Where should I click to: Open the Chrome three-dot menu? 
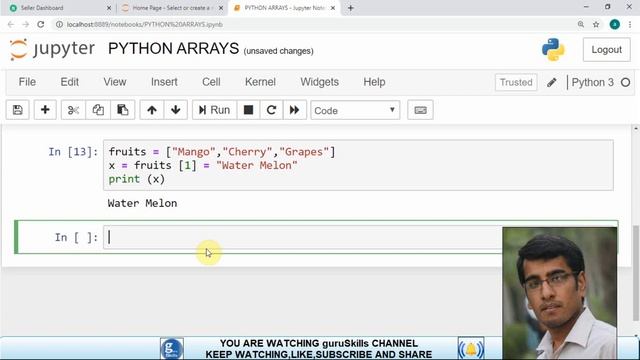click(630, 24)
